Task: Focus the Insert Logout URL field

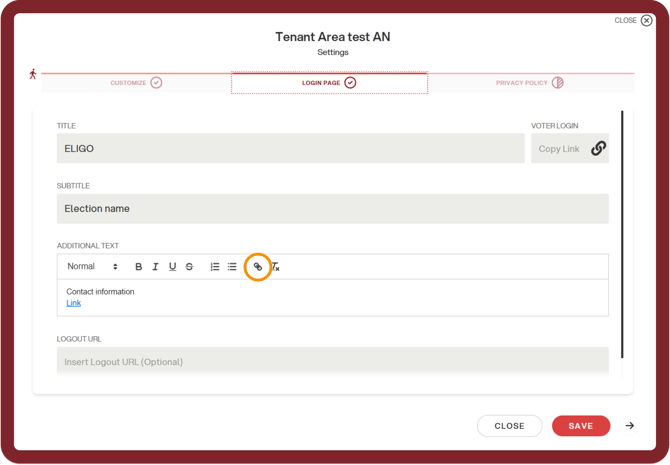Action: pos(332,362)
